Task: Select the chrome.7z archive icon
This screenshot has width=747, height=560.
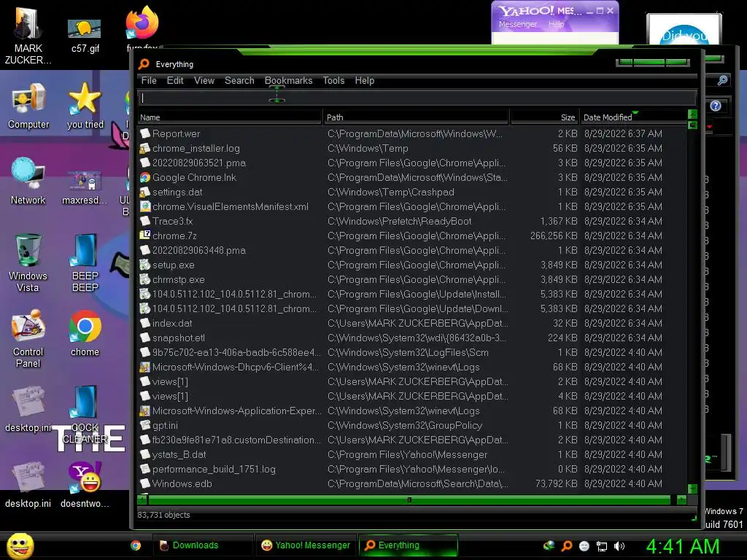Action: [145, 236]
